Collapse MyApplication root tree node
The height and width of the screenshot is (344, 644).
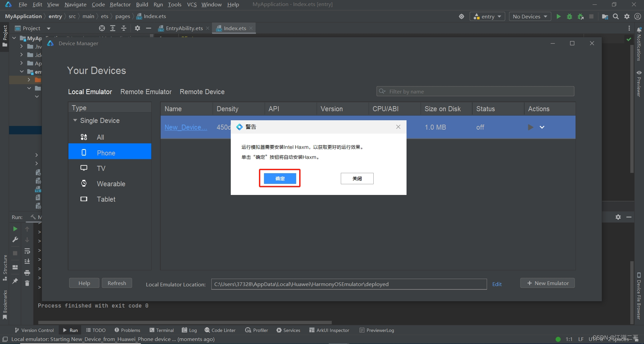[14, 38]
